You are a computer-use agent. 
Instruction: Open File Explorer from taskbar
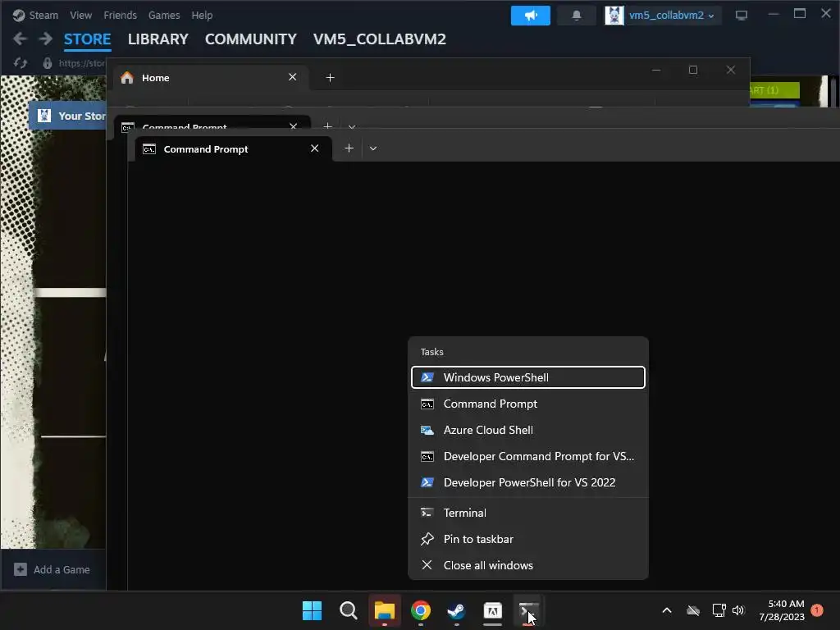coord(384,610)
